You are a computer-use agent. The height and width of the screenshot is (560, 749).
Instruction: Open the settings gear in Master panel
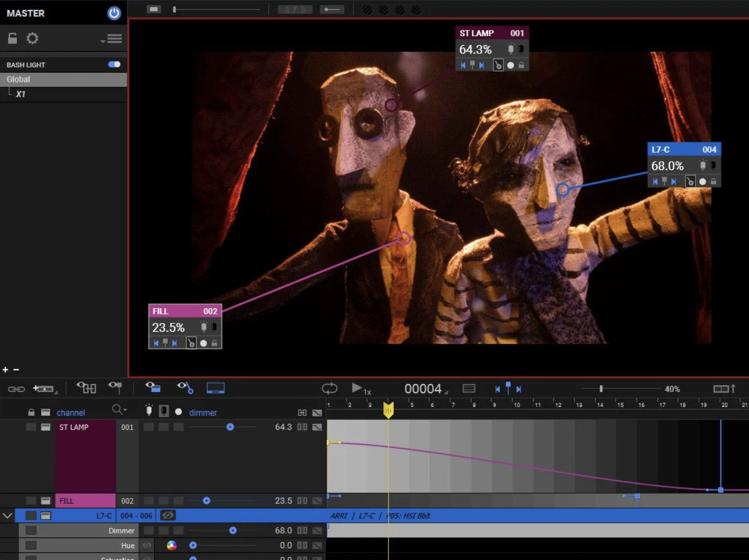[x=32, y=38]
